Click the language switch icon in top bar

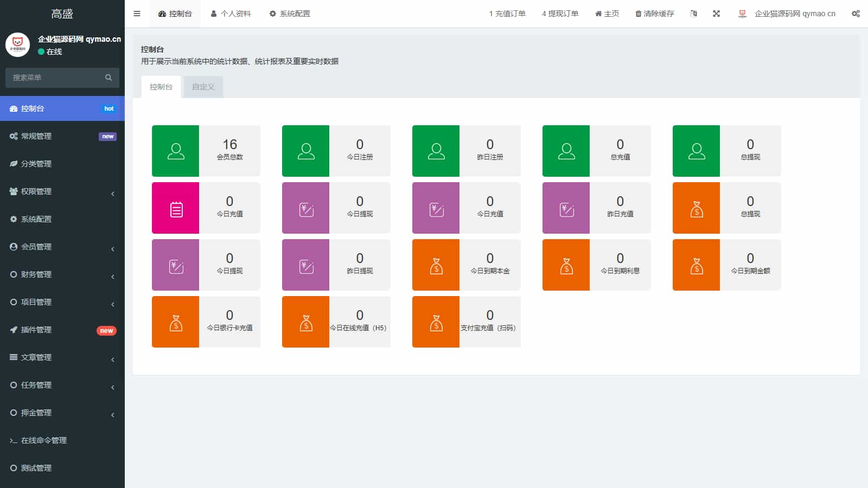point(693,14)
